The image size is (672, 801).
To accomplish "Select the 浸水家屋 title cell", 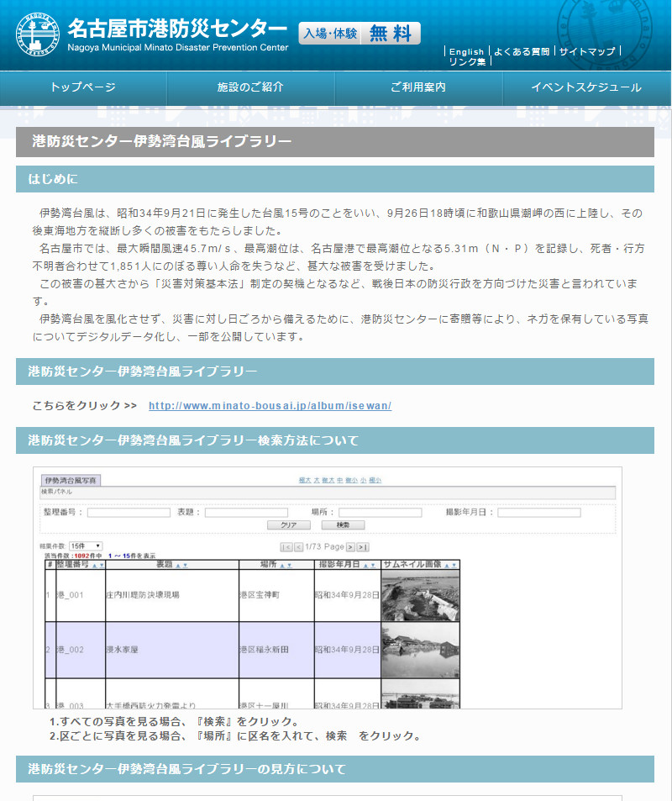I will (x=172, y=650).
